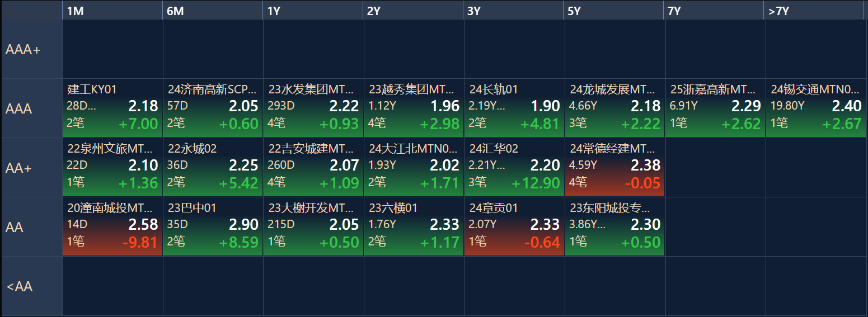Click the +7.00 change value
This screenshot has height=317, width=868.
pyautogui.click(x=138, y=124)
